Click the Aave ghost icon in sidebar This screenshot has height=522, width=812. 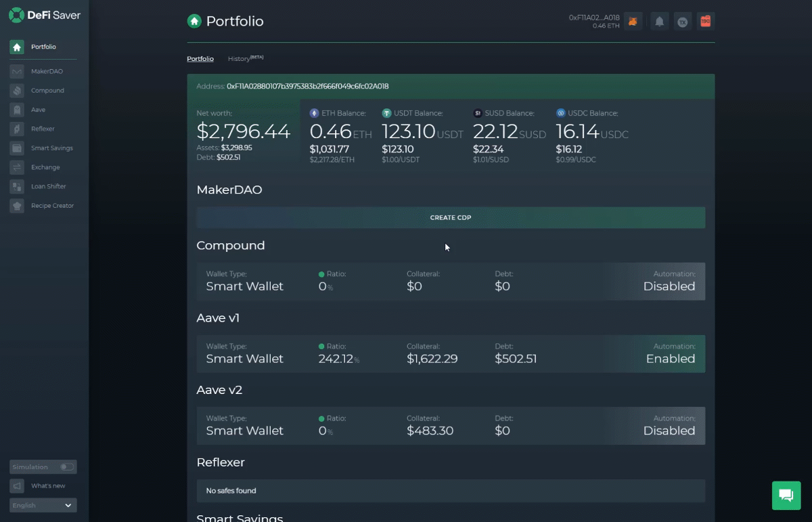point(17,110)
